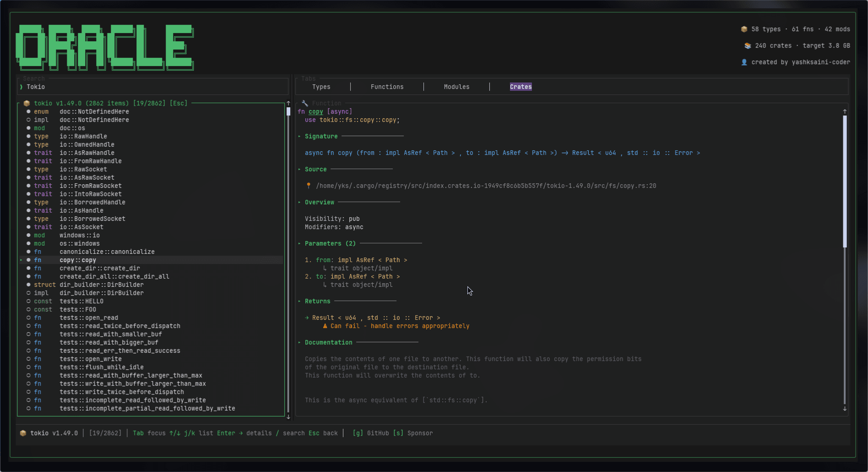This screenshot has height=472, width=868.
Task: Click the pin icon before source file path
Action: pos(309,186)
